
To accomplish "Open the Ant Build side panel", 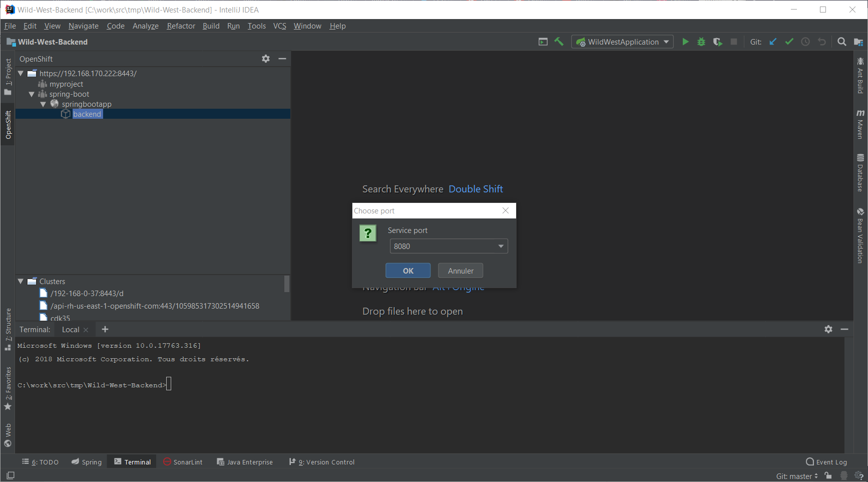I will [x=860, y=75].
